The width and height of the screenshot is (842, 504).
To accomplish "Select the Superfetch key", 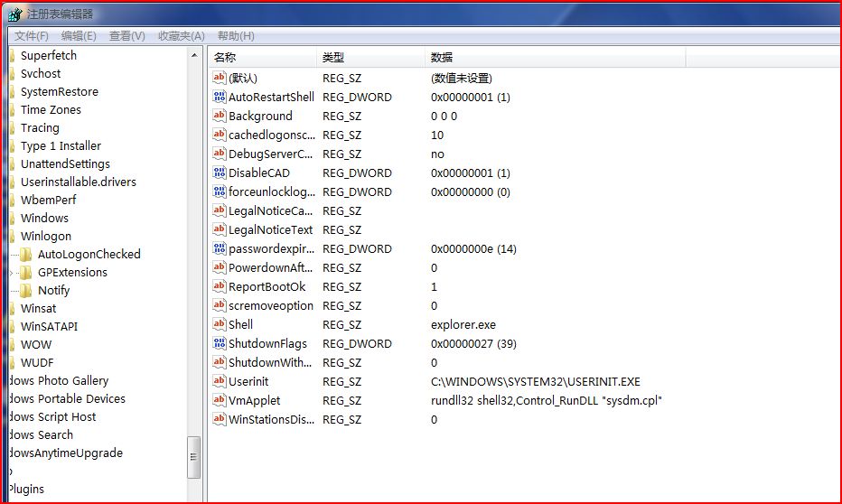I will [48, 55].
